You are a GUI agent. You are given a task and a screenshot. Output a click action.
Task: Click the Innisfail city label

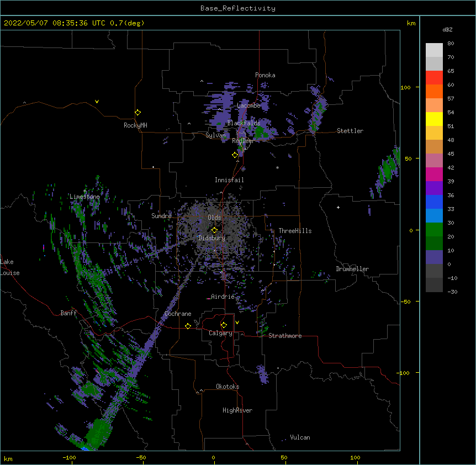point(229,180)
